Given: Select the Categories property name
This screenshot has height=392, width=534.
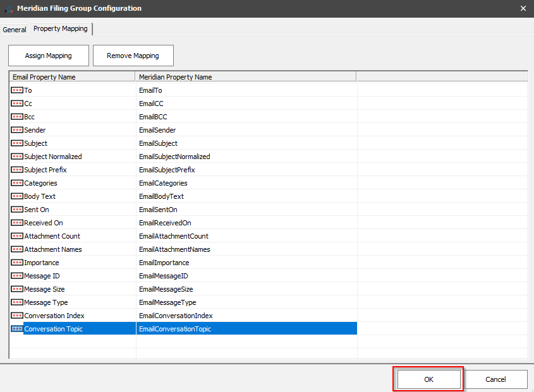Looking at the screenshot, I should pos(41,183).
